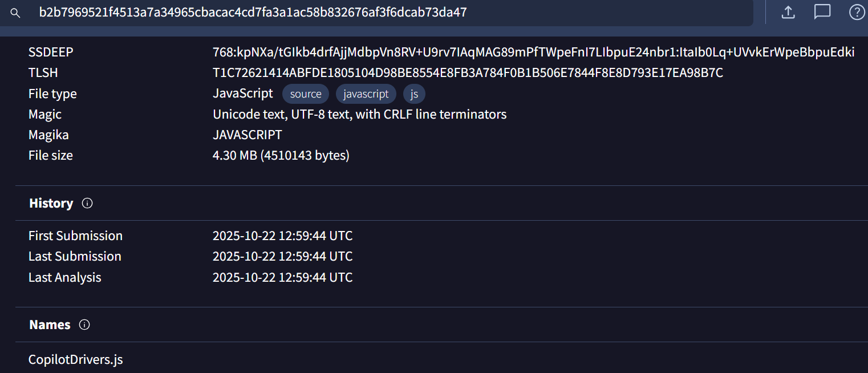Click the CopilotDrivers.js file name

76,360
